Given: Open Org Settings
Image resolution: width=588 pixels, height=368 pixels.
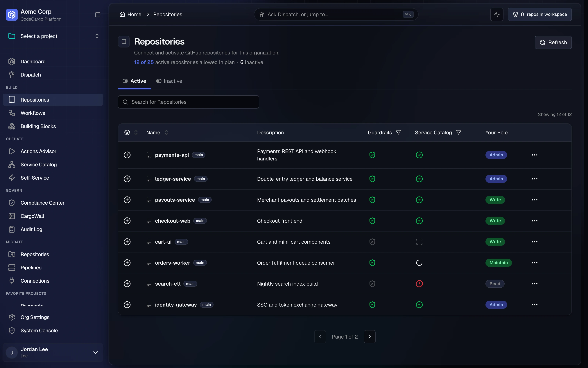Looking at the screenshot, I should point(53,317).
